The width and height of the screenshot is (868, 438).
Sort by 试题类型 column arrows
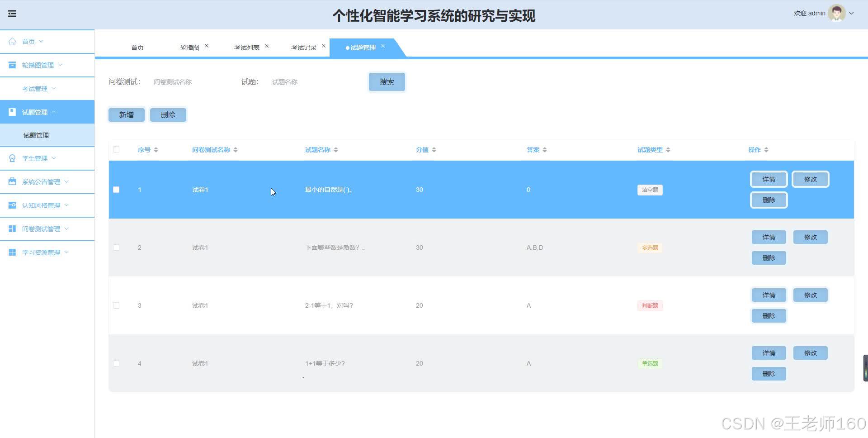(x=668, y=150)
